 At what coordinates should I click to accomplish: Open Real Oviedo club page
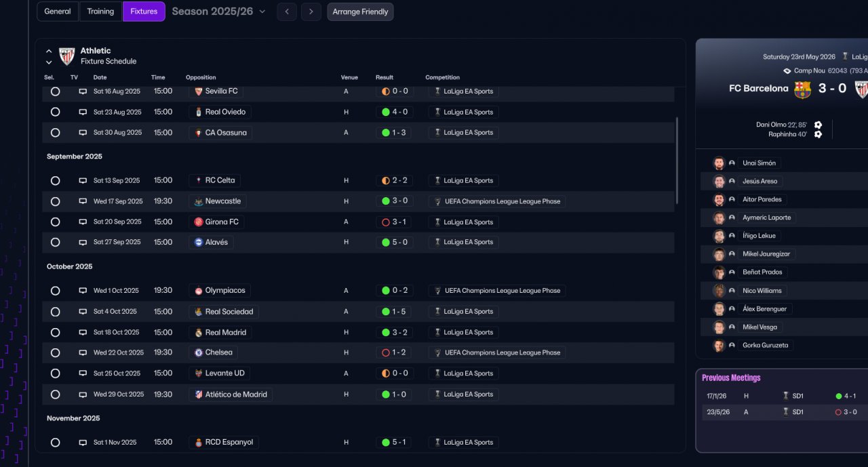click(220, 112)
